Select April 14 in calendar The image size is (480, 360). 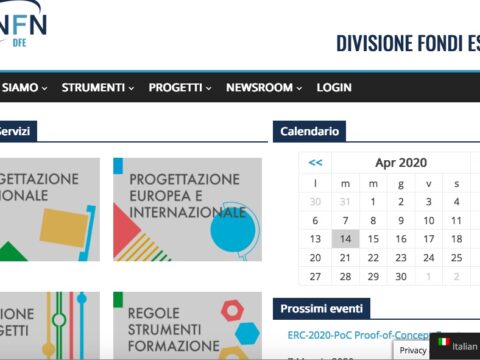(345, 239)
